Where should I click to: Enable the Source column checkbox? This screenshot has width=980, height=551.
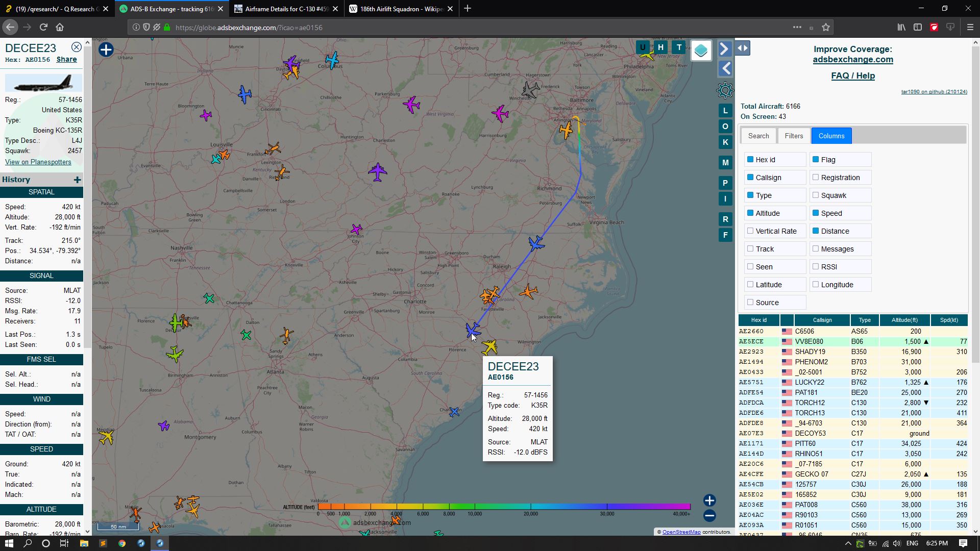coord(750,302)
